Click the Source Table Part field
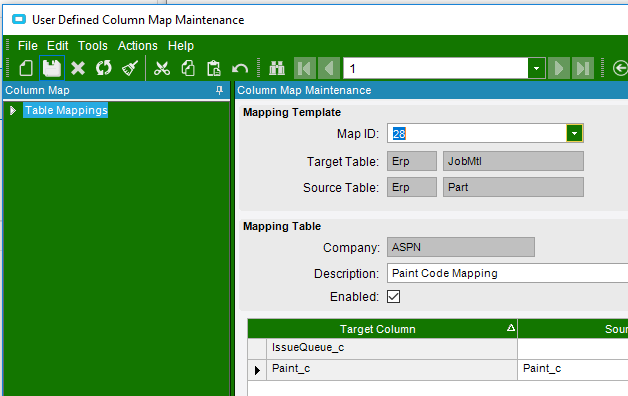Image resolution: width=628 pixels, height=396 pixels. click(513, 187)
